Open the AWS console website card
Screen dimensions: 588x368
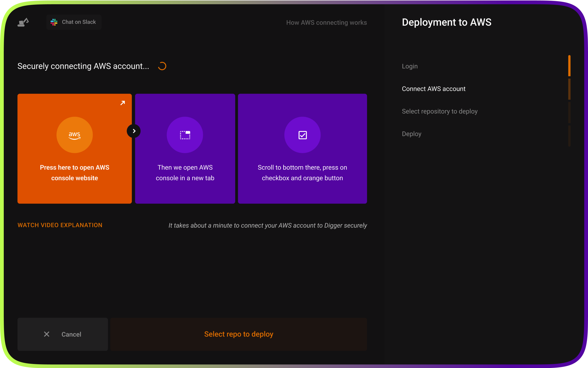(x=75, y=148)
